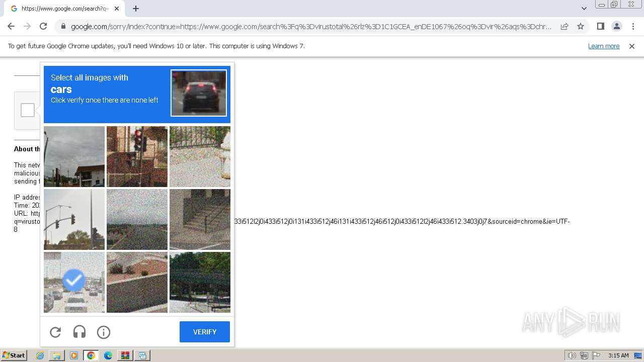Viewport: 644px width, 362px height.
Task: Open a new browser tab
Action: pos(136,9)
